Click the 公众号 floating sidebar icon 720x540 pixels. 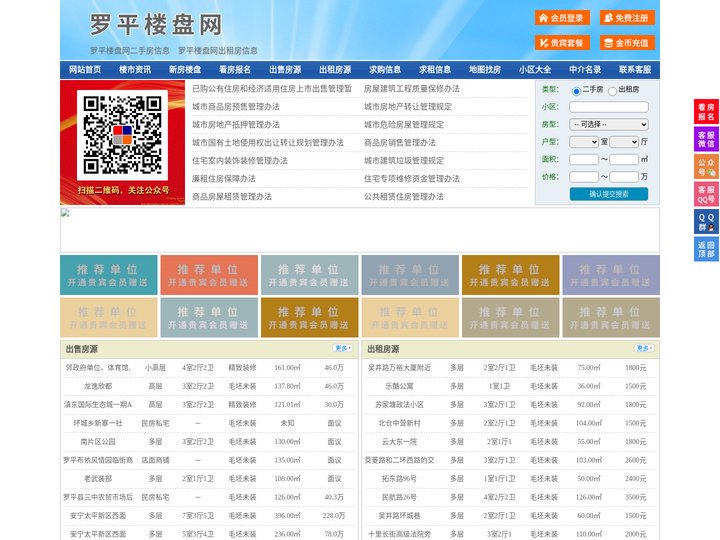click(x=706, y=167)
